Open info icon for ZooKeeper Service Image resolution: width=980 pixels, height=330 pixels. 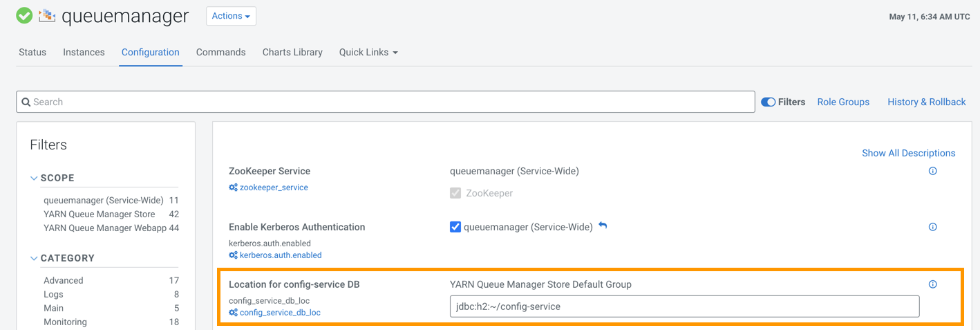point(932,171)
